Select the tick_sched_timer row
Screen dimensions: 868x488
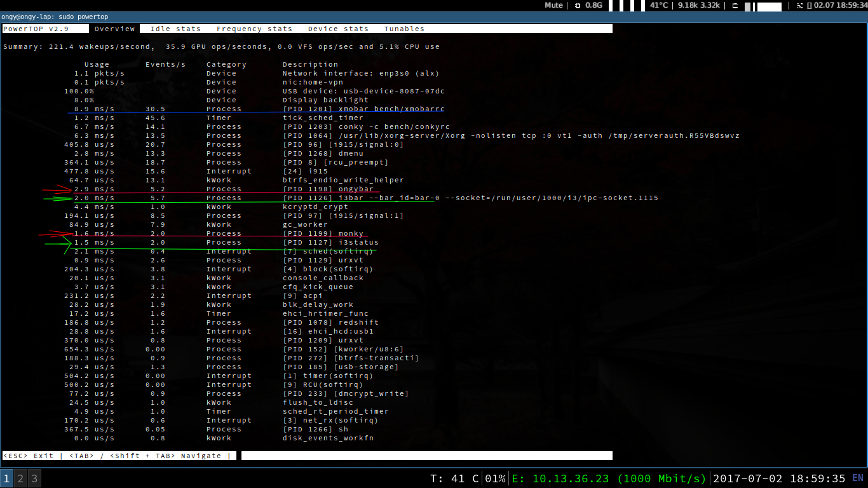coord(219,118)
